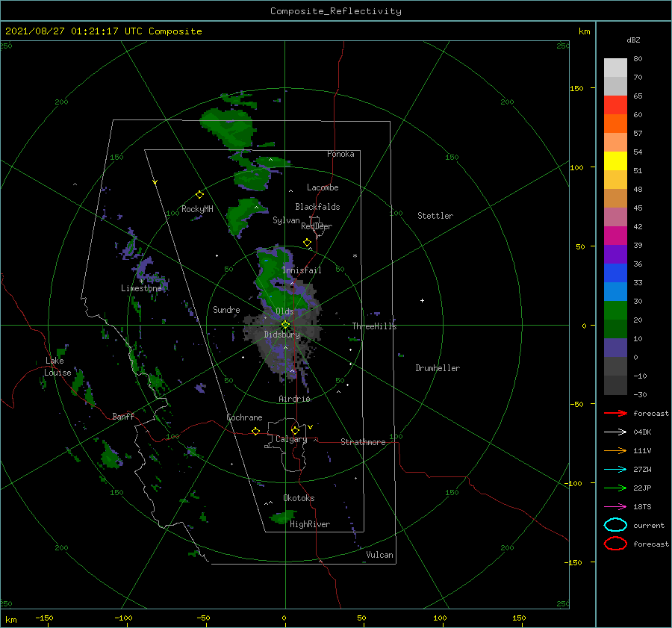Click the Strathmore town label
Viewport: 672px width, 628px height.
pos(363,442)
